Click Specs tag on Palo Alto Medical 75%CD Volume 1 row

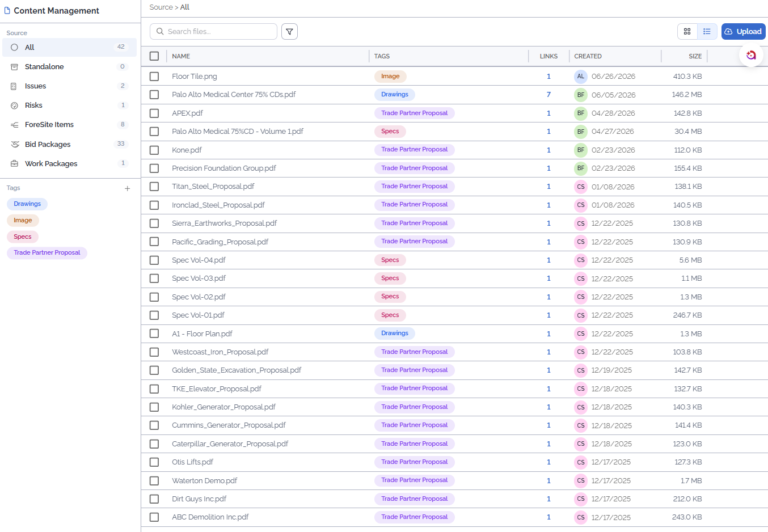click(390, 132)
